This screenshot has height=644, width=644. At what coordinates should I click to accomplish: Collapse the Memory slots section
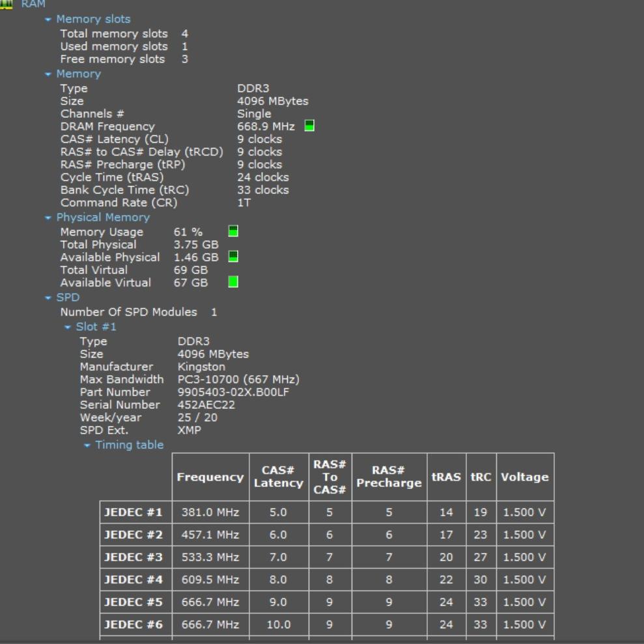[x=48, y=20]
